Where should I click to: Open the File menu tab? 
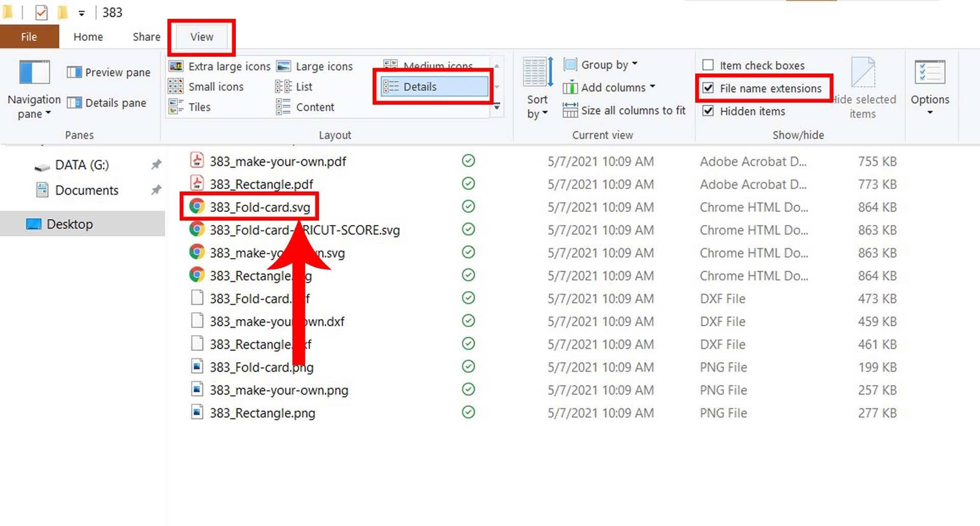[x=29, y=37]
